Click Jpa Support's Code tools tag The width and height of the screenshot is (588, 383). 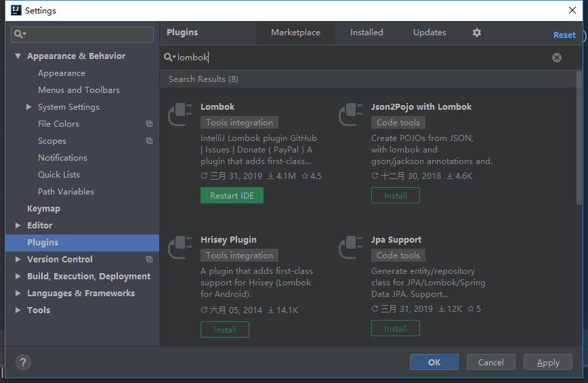click(398, 255)
